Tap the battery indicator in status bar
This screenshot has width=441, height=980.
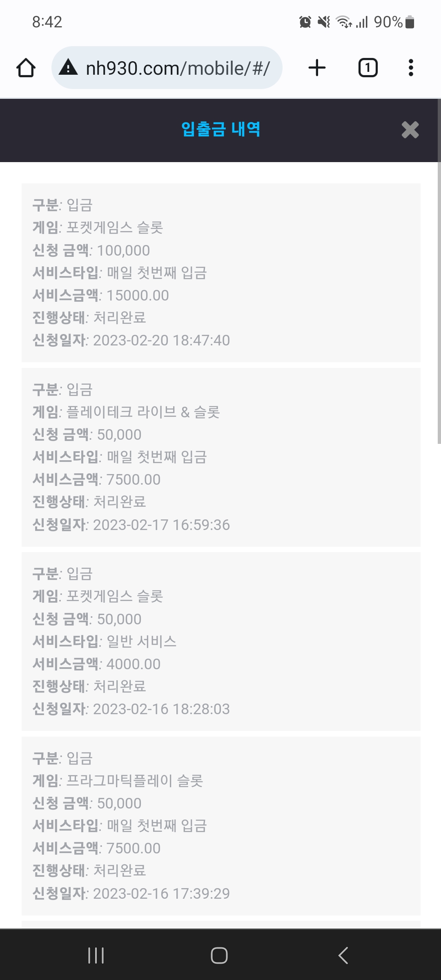(410, 22)
